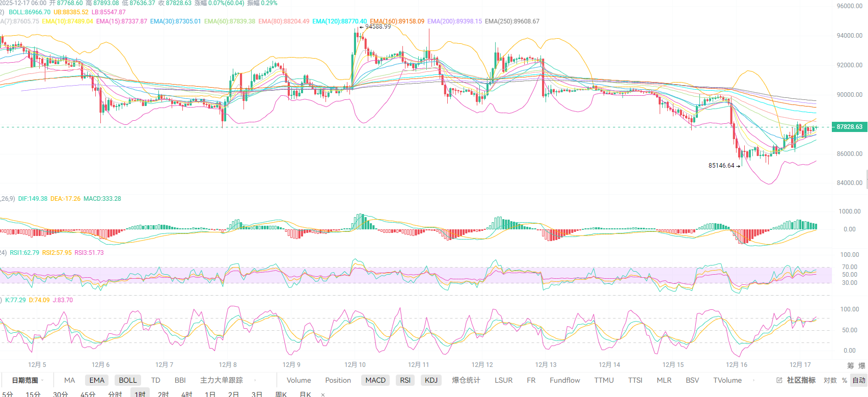This screenshot has width=868, height=397.
Task: Open the 社区指标 community indicators
Action: pos(801,380)
